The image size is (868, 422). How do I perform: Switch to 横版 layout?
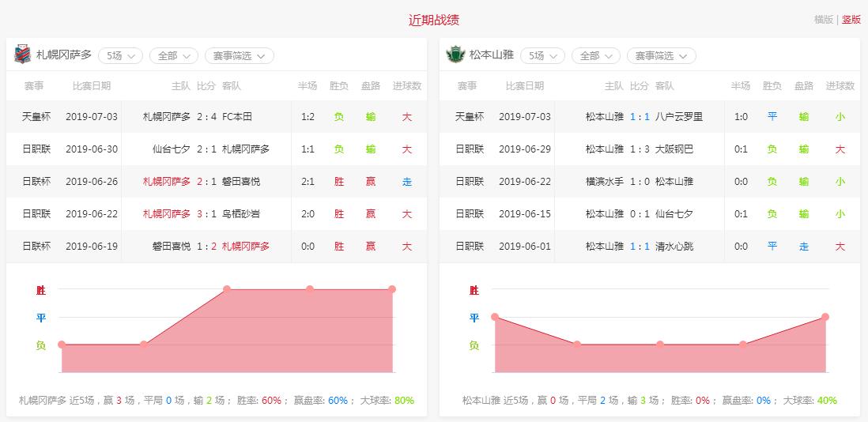[x=824, y=19]
